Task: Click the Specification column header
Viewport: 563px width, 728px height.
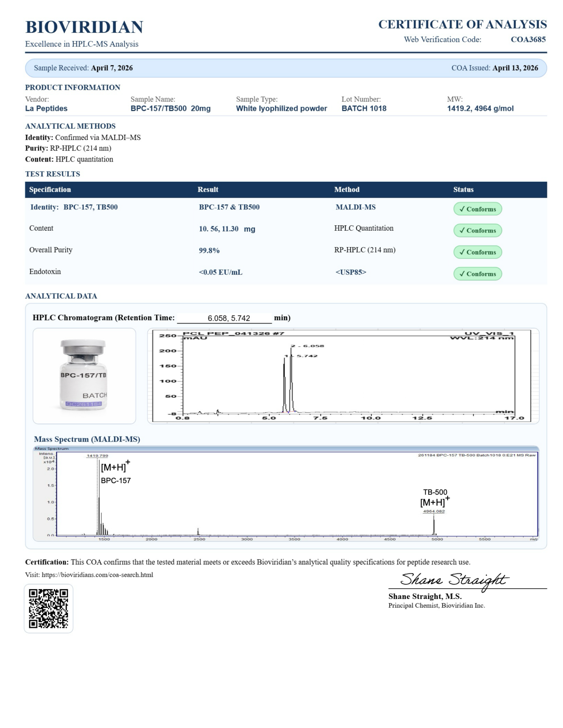Action: [x=50, y=189]
